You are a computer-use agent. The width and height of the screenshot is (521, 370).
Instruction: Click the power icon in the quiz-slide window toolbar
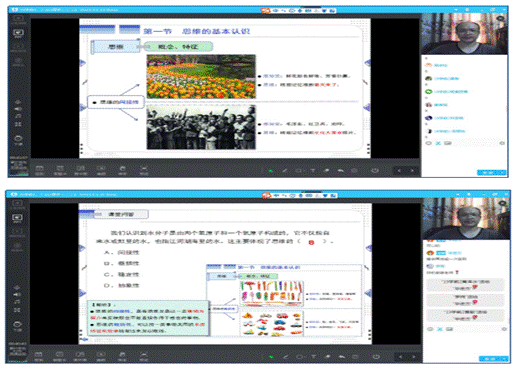[x=376, y=357]
